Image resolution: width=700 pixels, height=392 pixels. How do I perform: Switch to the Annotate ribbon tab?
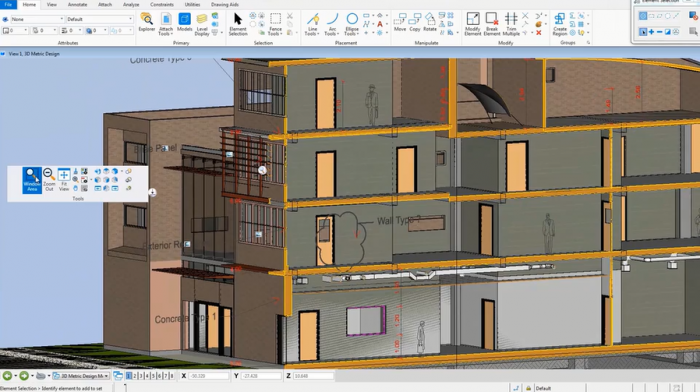[x=77, y=4]
